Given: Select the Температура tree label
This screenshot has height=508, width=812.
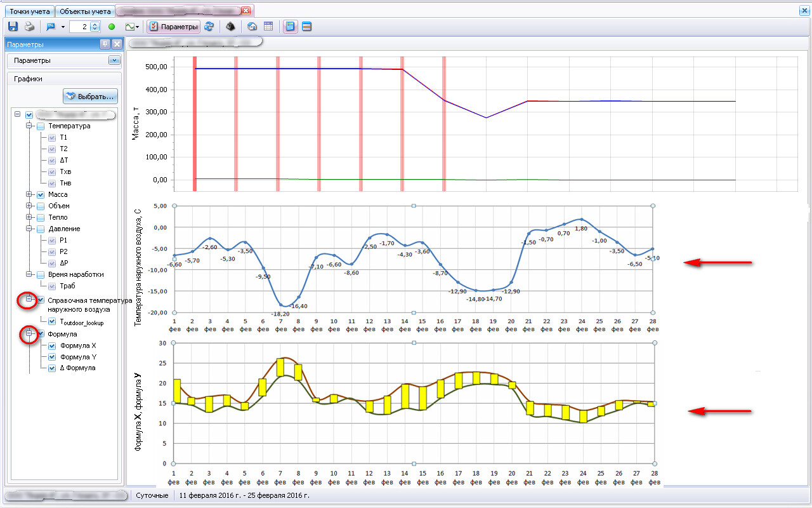Looking at the screenshot, I should pos(69,126).
